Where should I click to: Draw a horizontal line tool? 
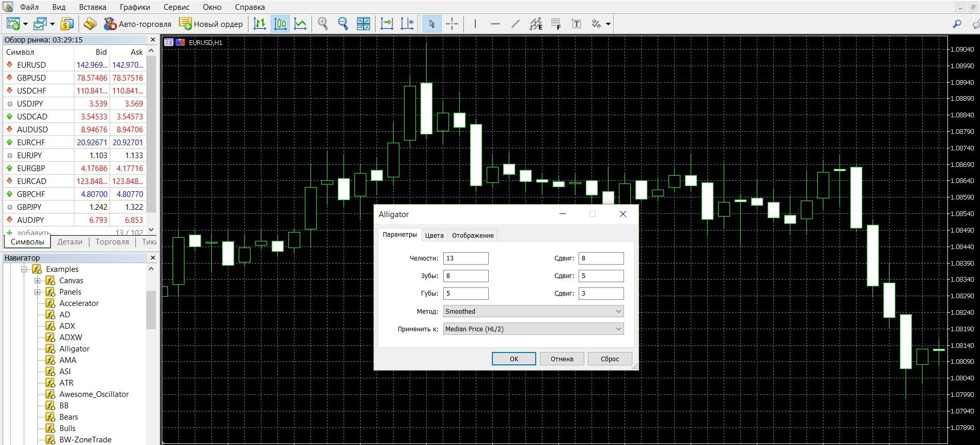495,24
